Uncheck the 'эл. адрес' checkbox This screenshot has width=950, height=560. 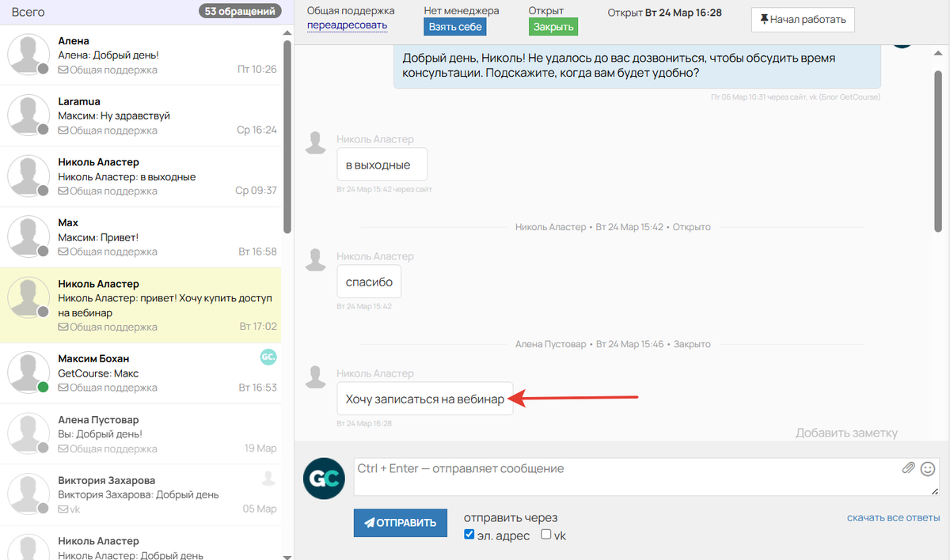469,535
